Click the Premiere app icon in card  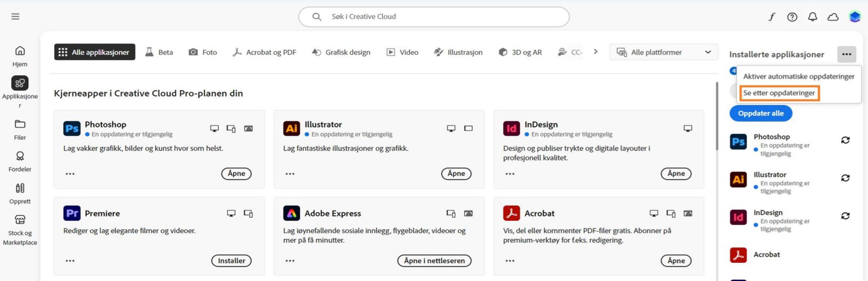[72, 213]
